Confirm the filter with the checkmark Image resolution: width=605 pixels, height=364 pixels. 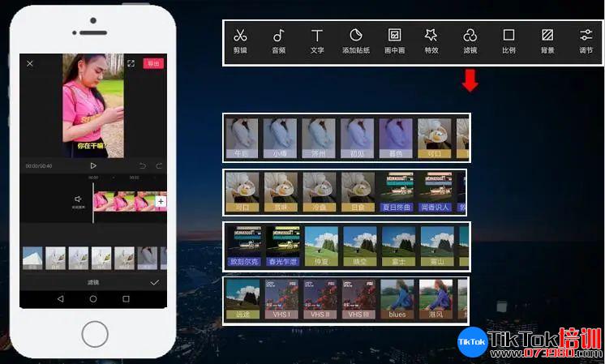(154, 282)
